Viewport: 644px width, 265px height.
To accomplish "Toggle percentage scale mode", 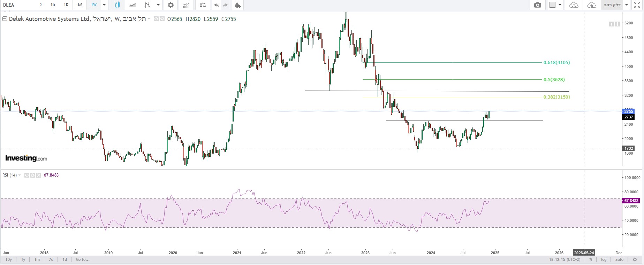I will tap(591, 259).
